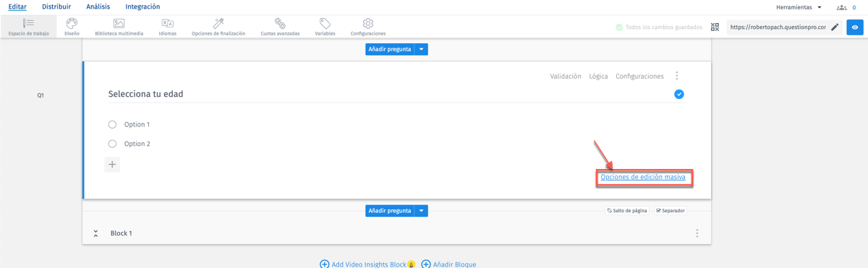Edit the Option 2 answer text
Screen dimensions: 868x268
[x=137, y=144]
